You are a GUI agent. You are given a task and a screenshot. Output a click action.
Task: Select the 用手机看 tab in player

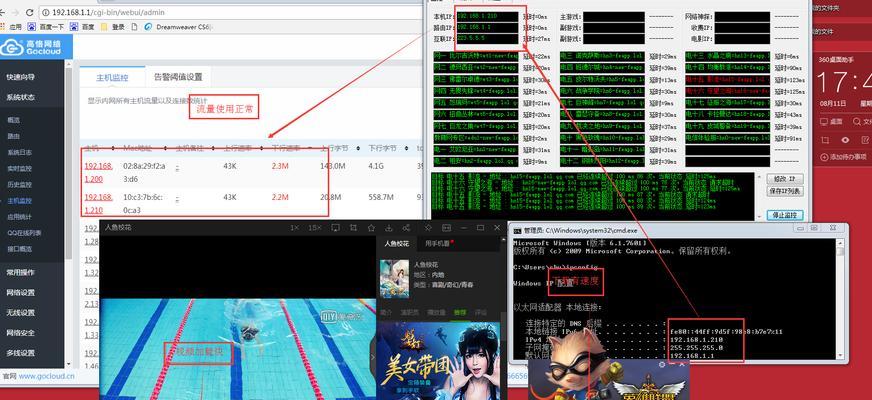[439, 244]
